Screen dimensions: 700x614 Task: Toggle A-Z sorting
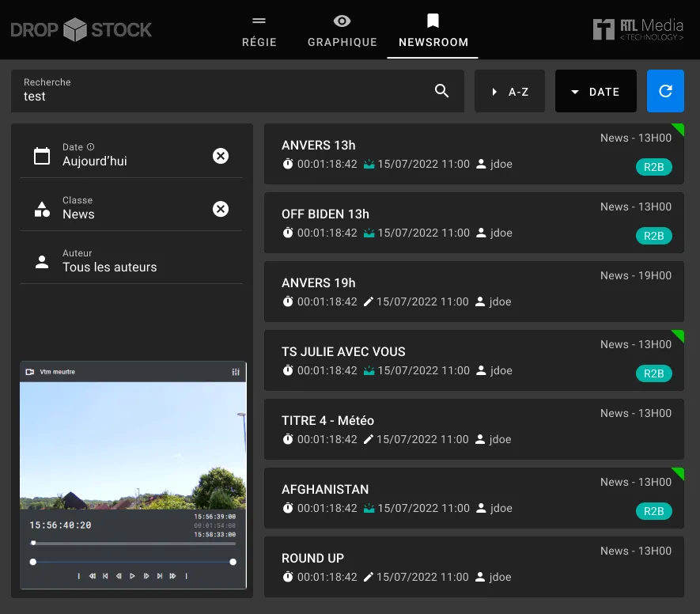tap(510, 92)
